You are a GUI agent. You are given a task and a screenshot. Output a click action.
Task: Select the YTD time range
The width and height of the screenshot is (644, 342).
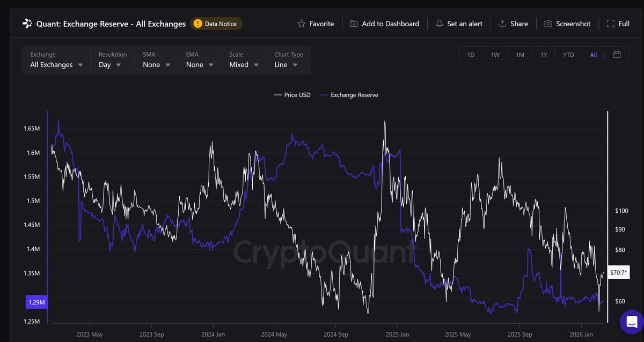click(568, 55)
